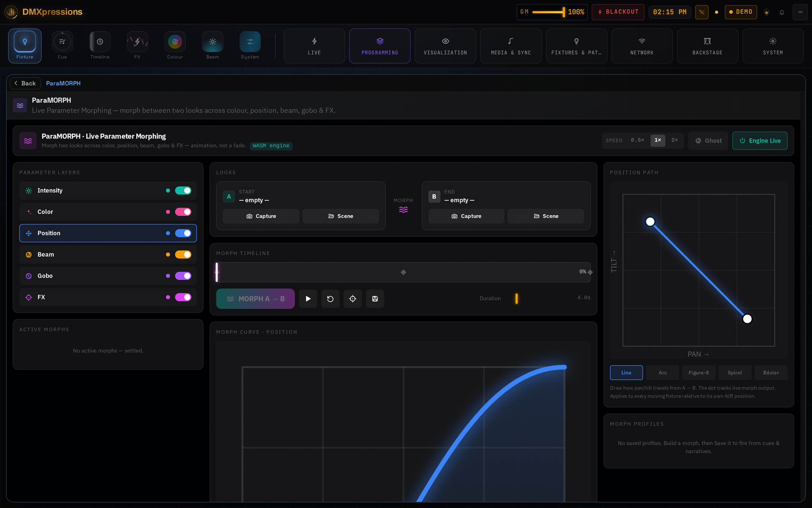
Task: Click the morph timeline playhead
Action: click(217, 272)
